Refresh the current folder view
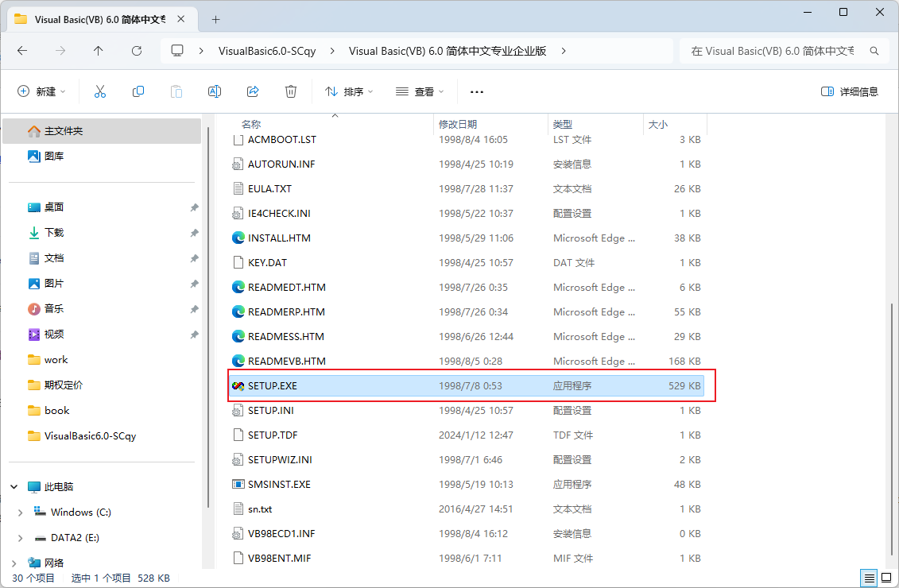This screenshot has width=899, height=588. [137, 51]
